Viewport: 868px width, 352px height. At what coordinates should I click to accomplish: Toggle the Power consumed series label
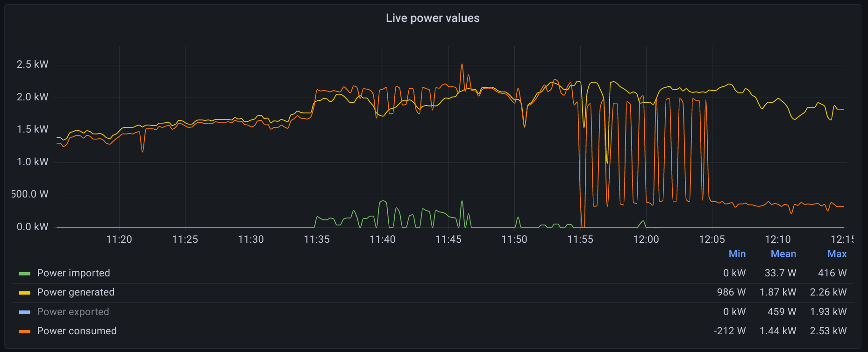[77, 331]
